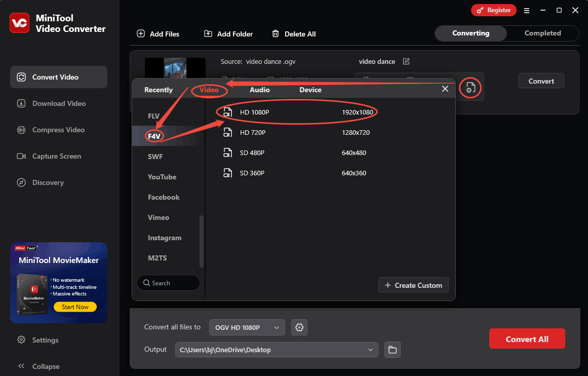Image resolution: width=588 pixels, height=376 pixels.
Task: Click the Convert All button
Action: coord(527,339)
